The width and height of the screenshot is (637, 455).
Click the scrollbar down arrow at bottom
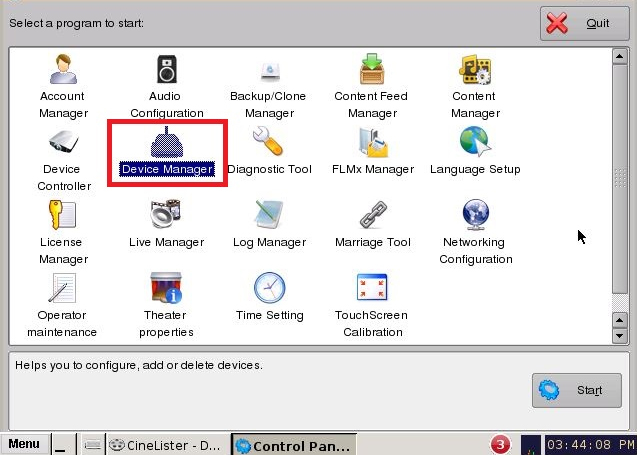click(620, 336)
